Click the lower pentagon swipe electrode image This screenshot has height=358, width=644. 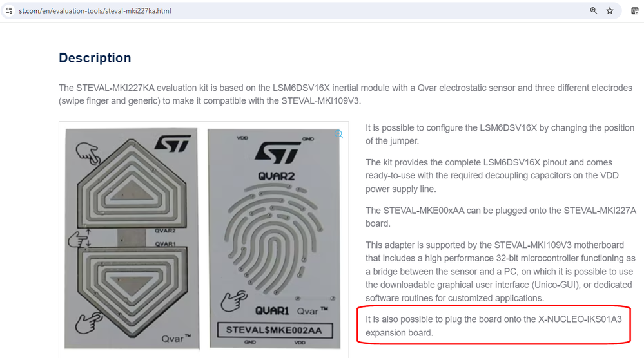click(x=132, y=292)
